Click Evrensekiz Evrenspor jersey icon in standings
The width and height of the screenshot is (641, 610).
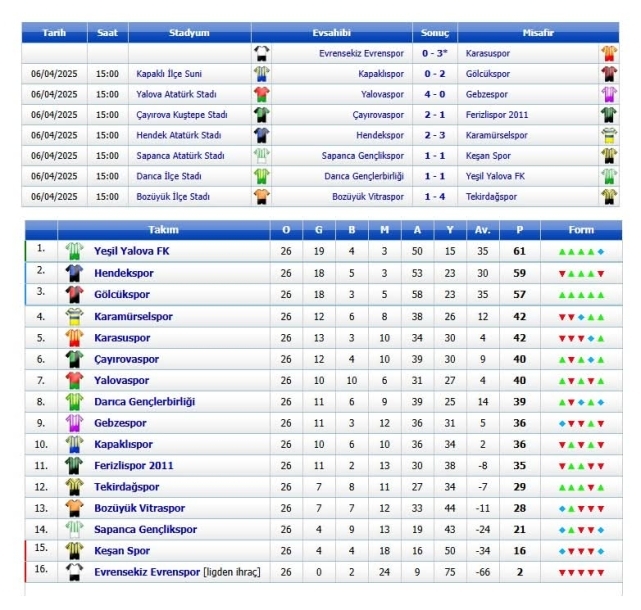click(x=73, y=572)
